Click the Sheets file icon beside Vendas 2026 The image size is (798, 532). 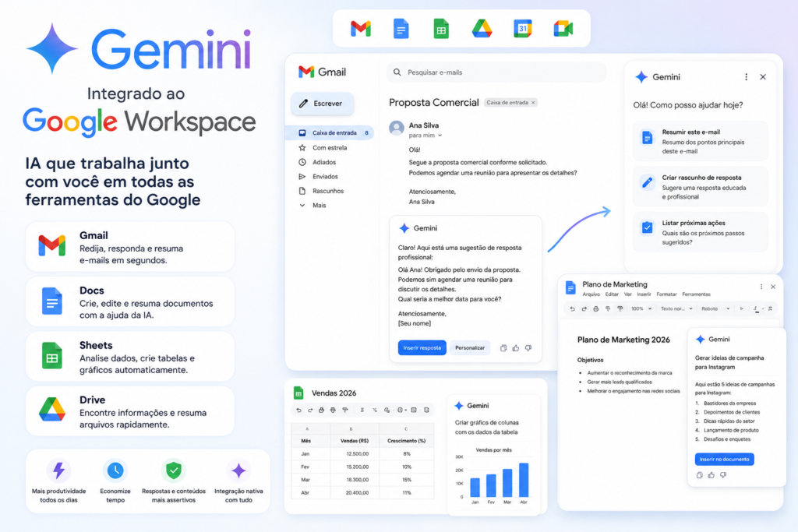click(298, 393)
